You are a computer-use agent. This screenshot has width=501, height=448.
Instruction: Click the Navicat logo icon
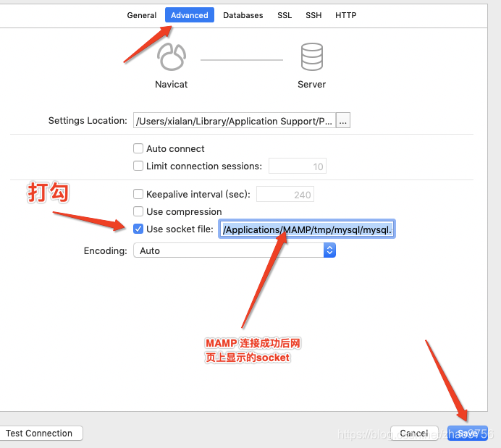point(172,57)
